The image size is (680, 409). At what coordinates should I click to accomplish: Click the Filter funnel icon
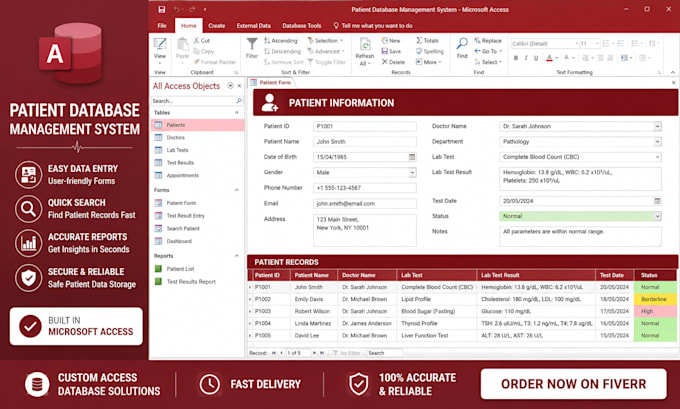[252, 44]
